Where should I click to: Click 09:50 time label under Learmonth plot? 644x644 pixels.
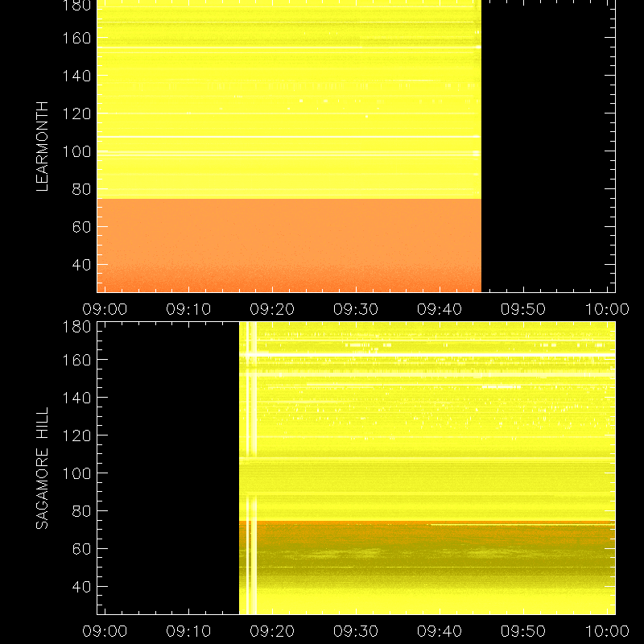(523, 309)
